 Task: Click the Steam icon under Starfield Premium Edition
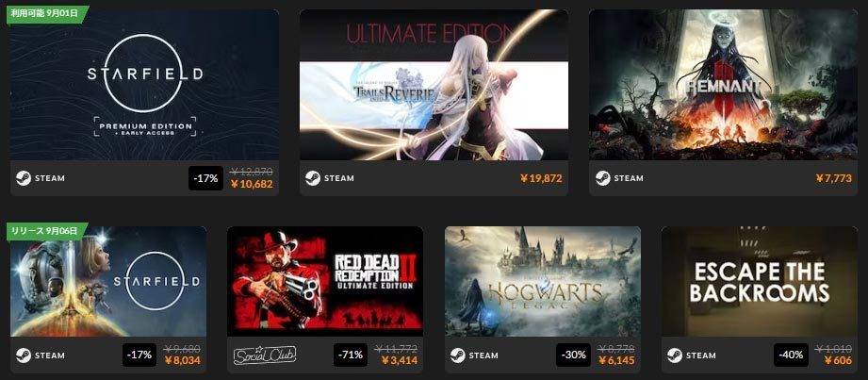point(24,178)
